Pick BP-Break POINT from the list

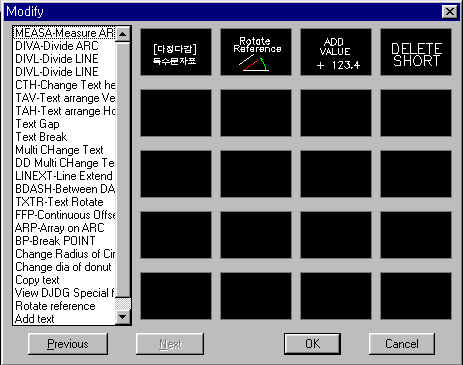coord(65,241)
